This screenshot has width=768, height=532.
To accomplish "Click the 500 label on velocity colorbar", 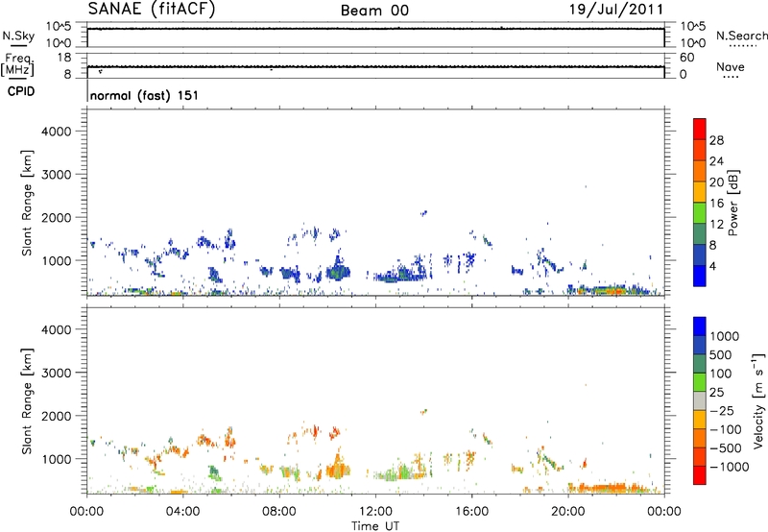I will [x=721, y=354].
